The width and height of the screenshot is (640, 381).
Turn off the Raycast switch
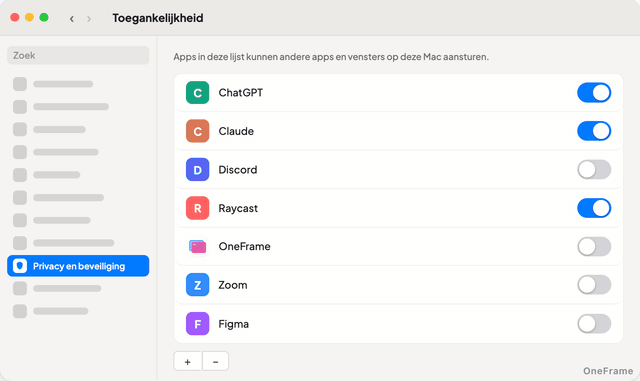(x=594, y=208)
